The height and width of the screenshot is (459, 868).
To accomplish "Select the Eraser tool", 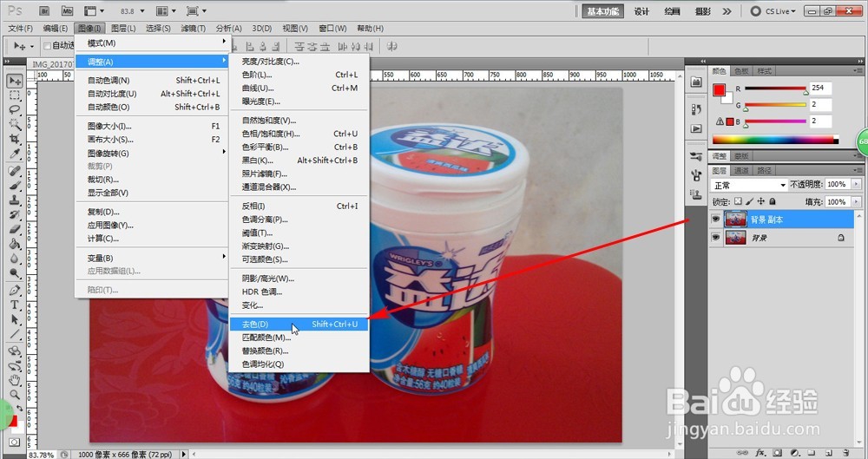I will pyautogui.click(x=15, y=229).
